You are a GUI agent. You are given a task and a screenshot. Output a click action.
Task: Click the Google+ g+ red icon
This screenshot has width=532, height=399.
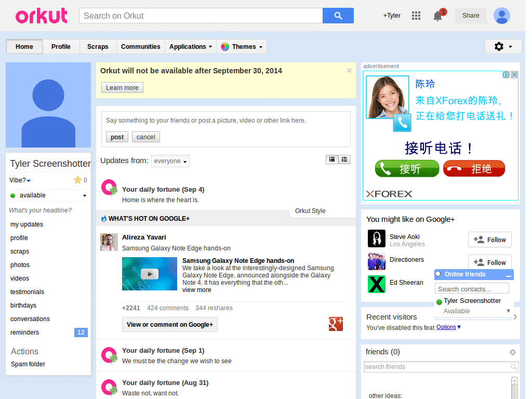coord(336,324)
